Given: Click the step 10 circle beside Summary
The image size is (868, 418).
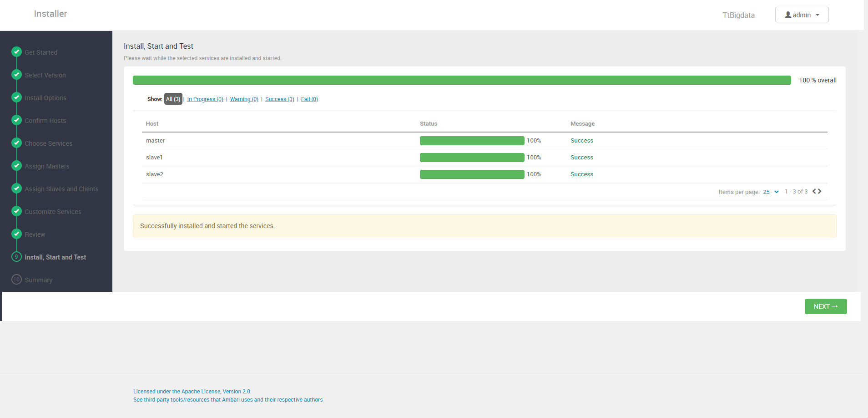Looking at the screenshot, I should 16,279.
